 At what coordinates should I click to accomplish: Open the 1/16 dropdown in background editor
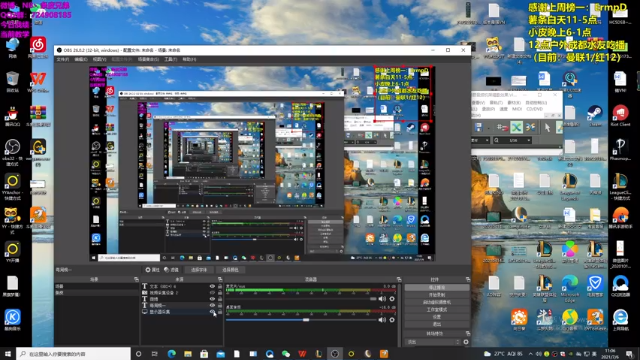pos(513,140)
